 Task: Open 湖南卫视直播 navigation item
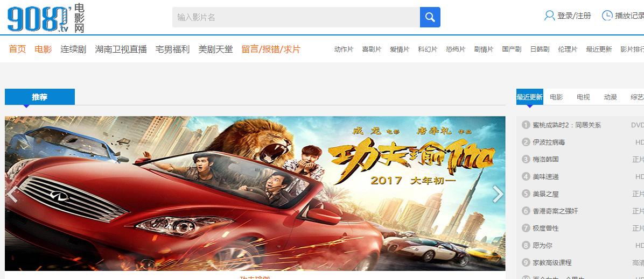(x=121, y=49)
